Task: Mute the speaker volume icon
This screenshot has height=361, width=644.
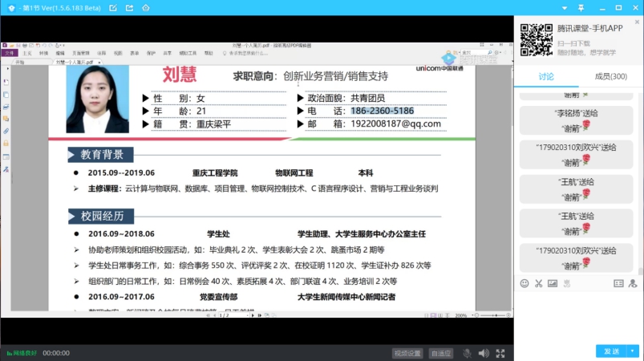Action: point(484,353)
